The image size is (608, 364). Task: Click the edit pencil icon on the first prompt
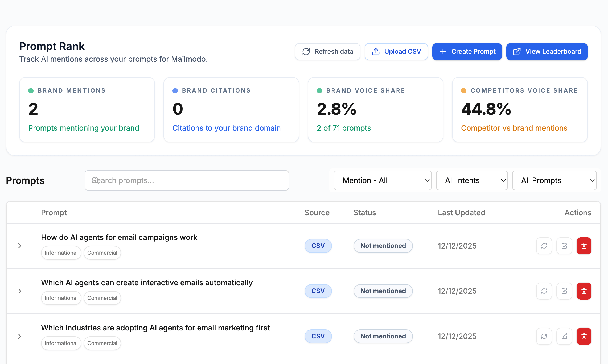(564, 246)
